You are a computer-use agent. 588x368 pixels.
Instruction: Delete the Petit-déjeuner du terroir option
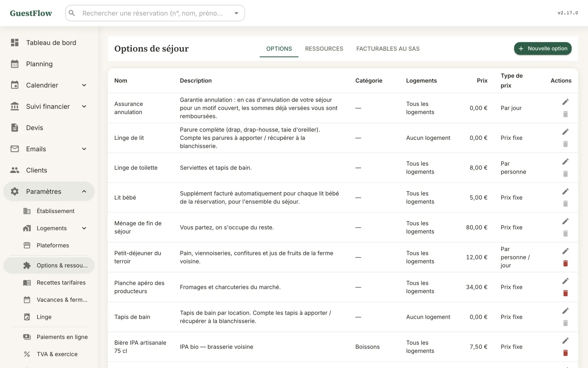point(565,263)
